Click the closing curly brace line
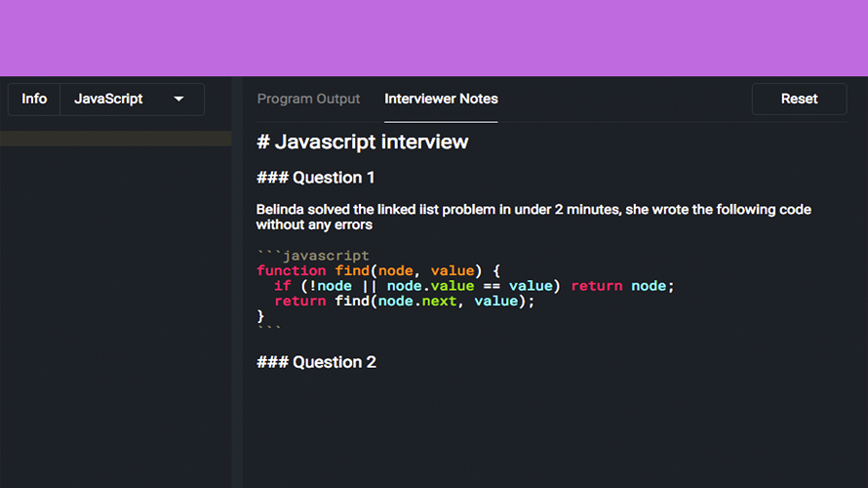Image resolution: width=868 pixels, height=488 pixels. pyautogui.click(x=260, y=316)
